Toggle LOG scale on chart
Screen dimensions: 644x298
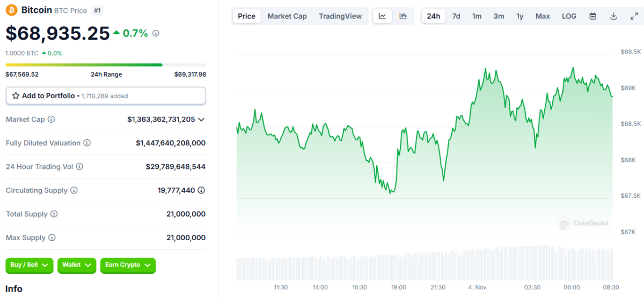coord(569,16)
